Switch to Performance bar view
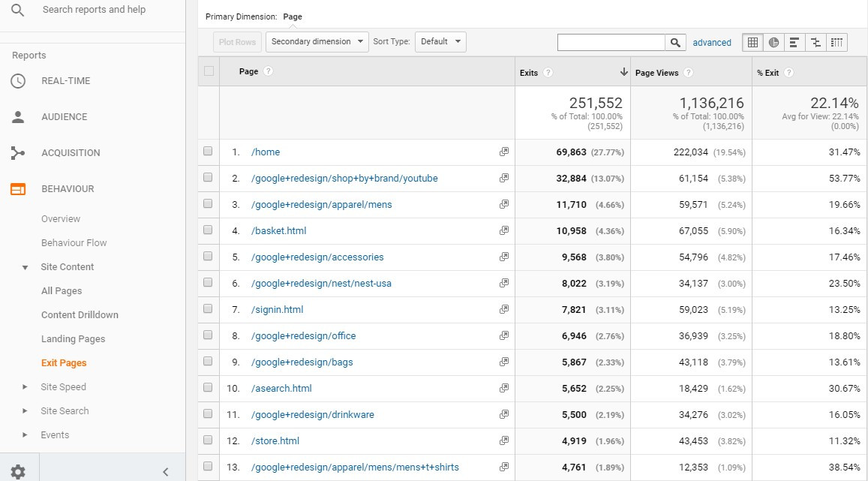868x481 pixels. [x=794, y=43]
